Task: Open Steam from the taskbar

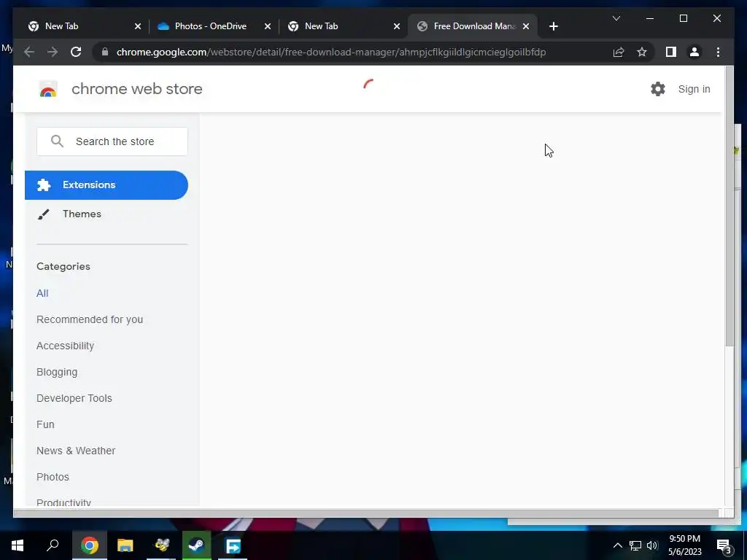Action: click(x=197, y=545)
